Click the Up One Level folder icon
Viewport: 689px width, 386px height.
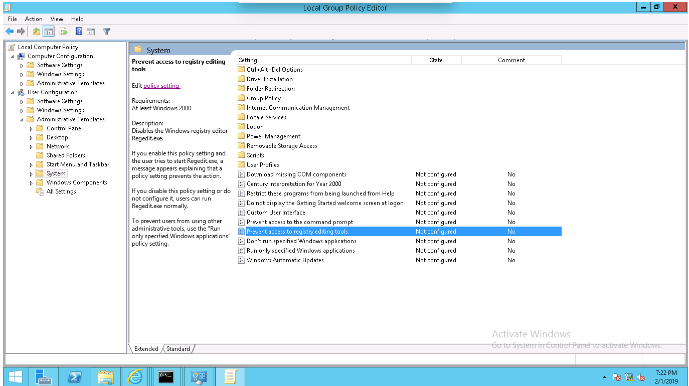coord(36,31)
